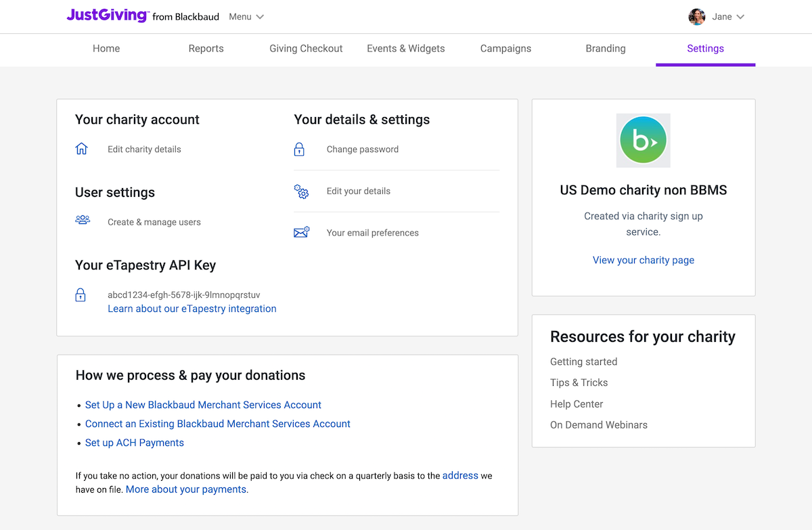This screenshot has height=530, width=812.
Task: Go to the Home tab
Action: (x=106, y=49)
